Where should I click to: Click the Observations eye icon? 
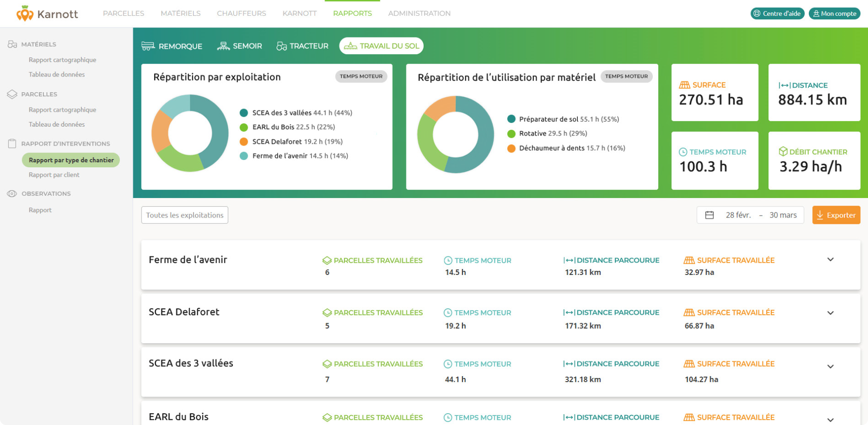(x=12, y=194)
